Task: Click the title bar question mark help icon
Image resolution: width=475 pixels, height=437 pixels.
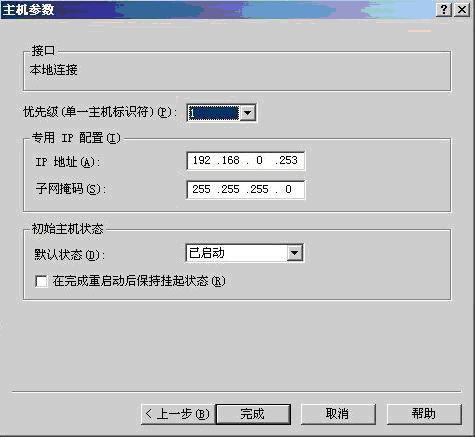Action: [x=444, y=10]
